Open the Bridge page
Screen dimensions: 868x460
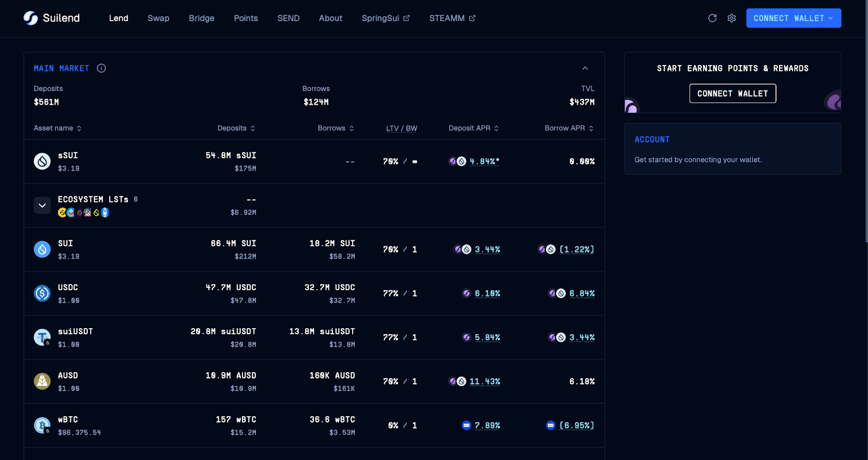pyautogui.click(x=202, y=18)
